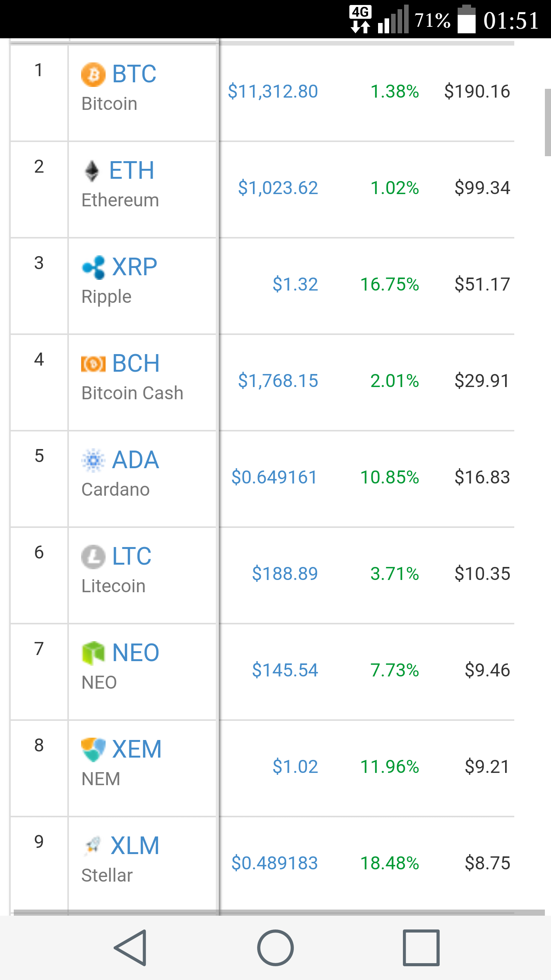Tap the Ripple blue logo icon
This screenshot has height=980, width=551.
coord(93,267)
